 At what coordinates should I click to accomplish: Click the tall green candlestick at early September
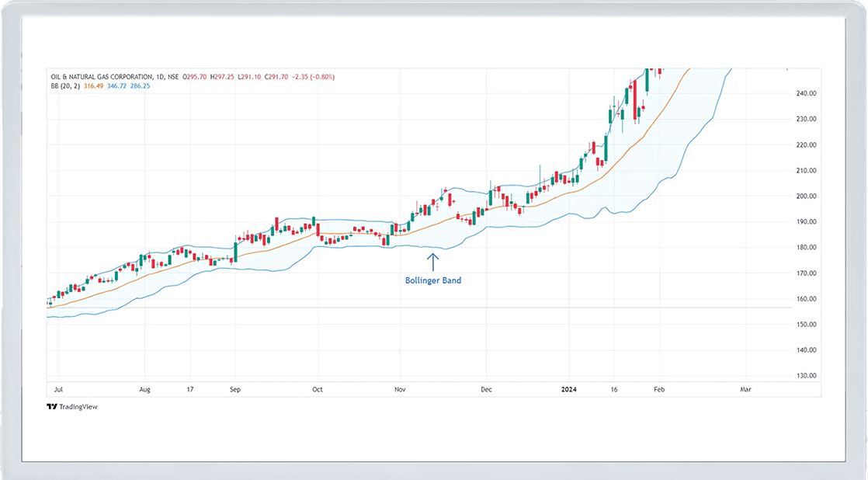234,251
